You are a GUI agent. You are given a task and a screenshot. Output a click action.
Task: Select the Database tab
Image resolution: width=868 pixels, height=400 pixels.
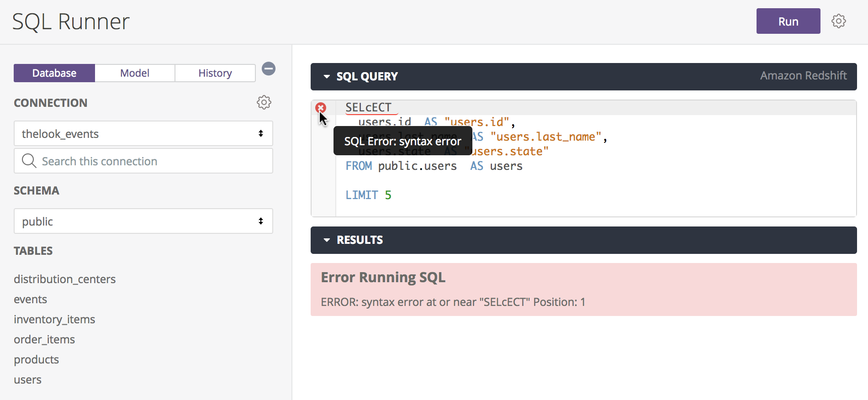pos(54,73)
